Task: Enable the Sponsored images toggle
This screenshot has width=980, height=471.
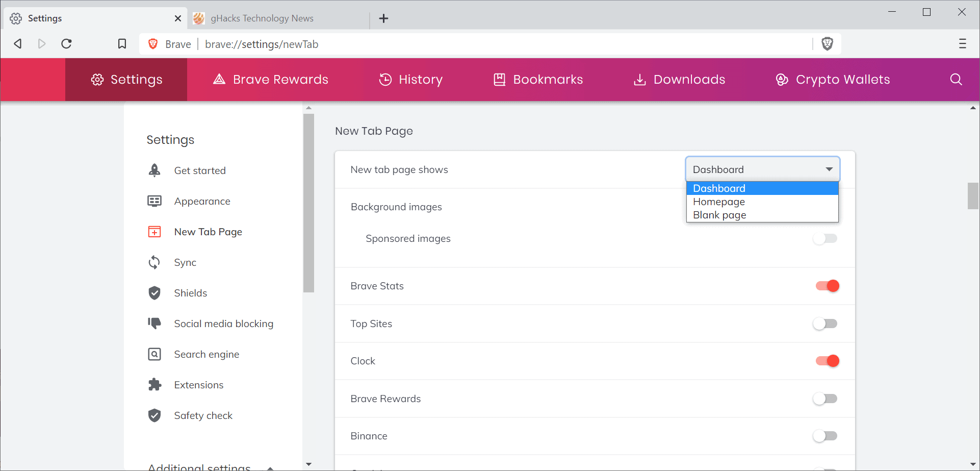Action: pos(825,238)
